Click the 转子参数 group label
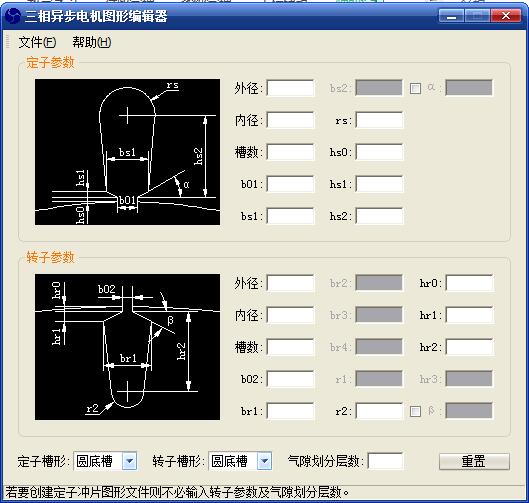This screenshot has height=503, width=529. click(50, 257)
